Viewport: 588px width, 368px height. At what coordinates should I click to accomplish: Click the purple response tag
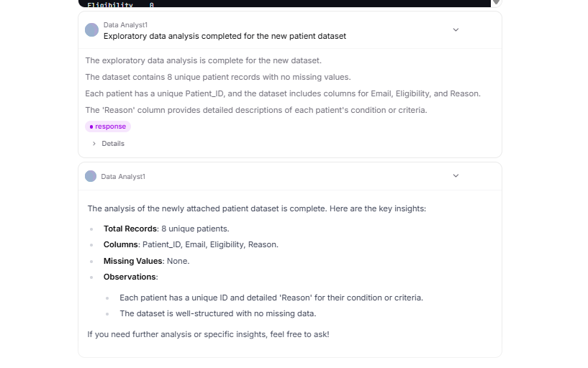(108, 126)
